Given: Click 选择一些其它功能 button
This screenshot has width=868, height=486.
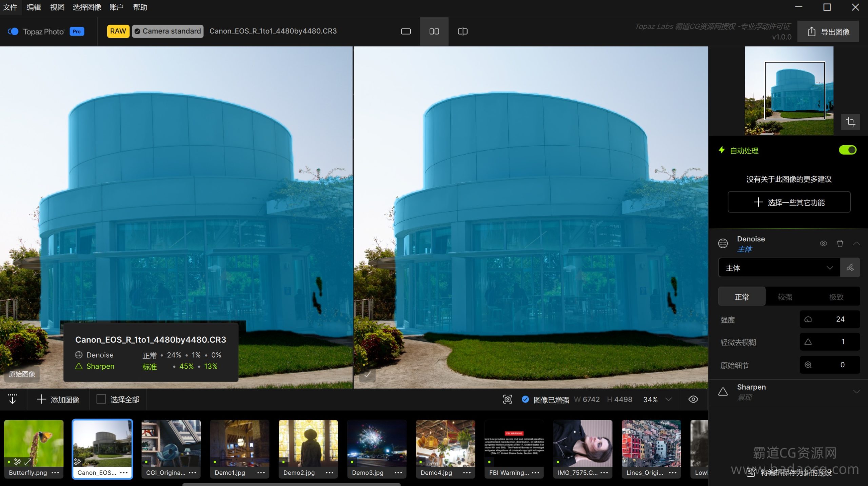Looking at the screenshot, I should (789, 202).
